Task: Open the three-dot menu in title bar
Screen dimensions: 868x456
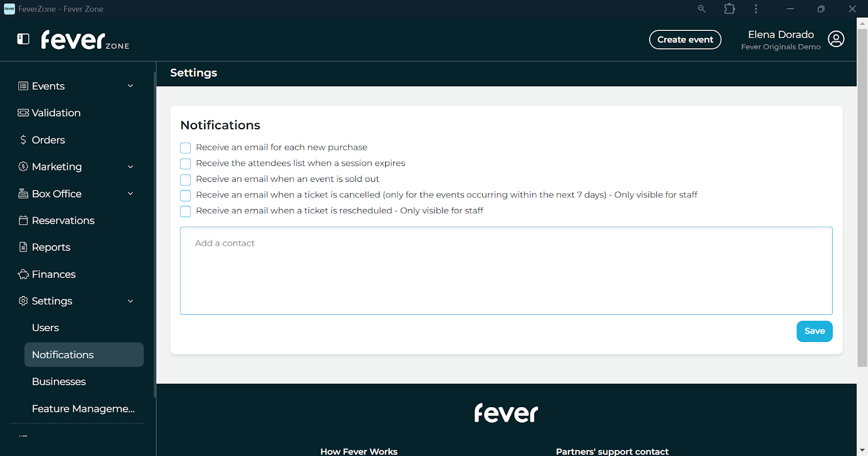Action: click(756, 9)
